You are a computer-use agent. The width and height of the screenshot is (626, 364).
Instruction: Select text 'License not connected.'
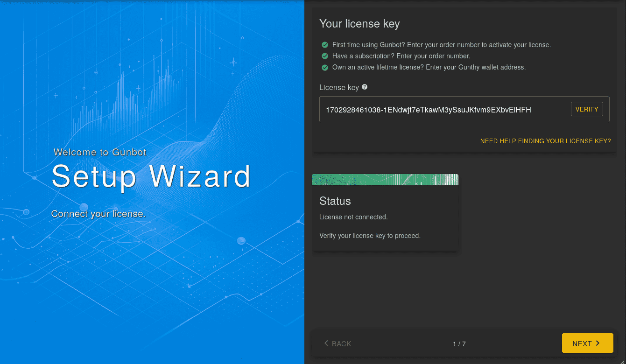[353, 217]
